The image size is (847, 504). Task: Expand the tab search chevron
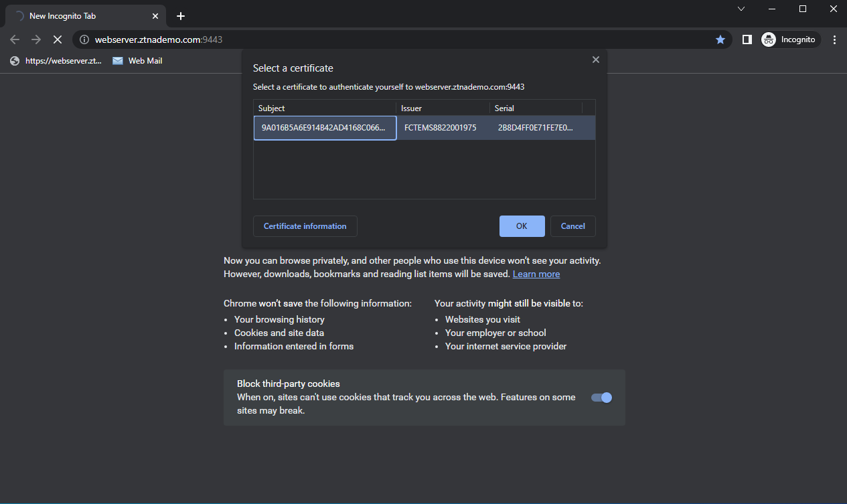pyautogui.click(x=741, y=9)
